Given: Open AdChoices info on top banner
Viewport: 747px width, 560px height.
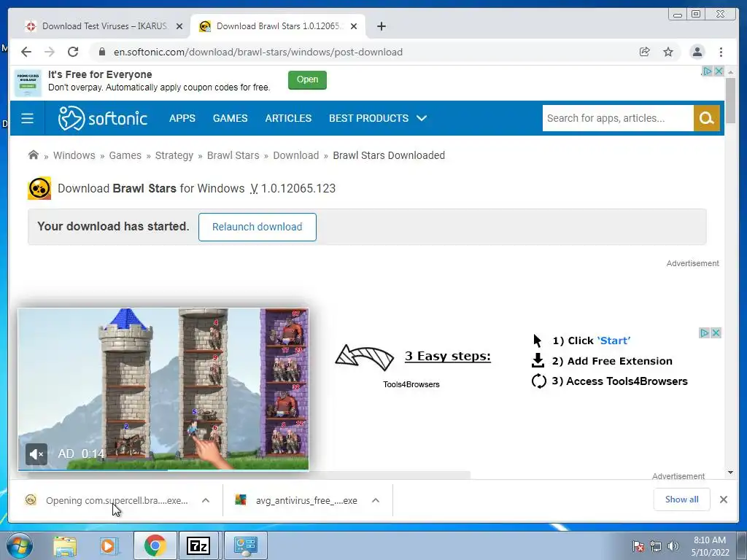Looking at the screenshot, I should tap(707, 71).
